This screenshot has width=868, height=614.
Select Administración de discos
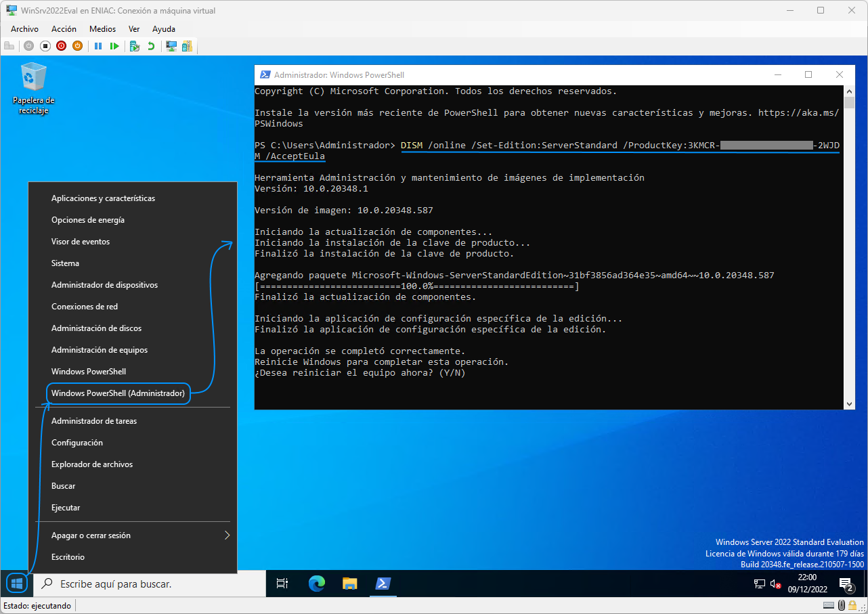(x=133, y=328)
